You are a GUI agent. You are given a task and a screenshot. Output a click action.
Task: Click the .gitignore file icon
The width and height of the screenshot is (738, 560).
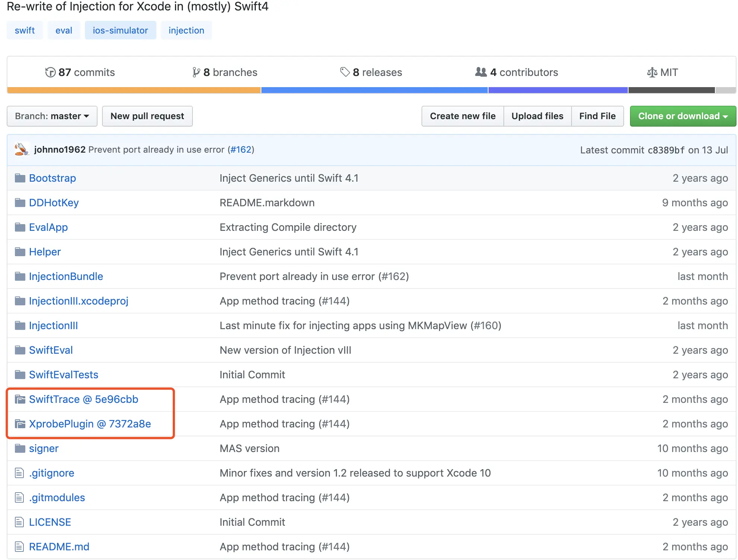[19, 473]
